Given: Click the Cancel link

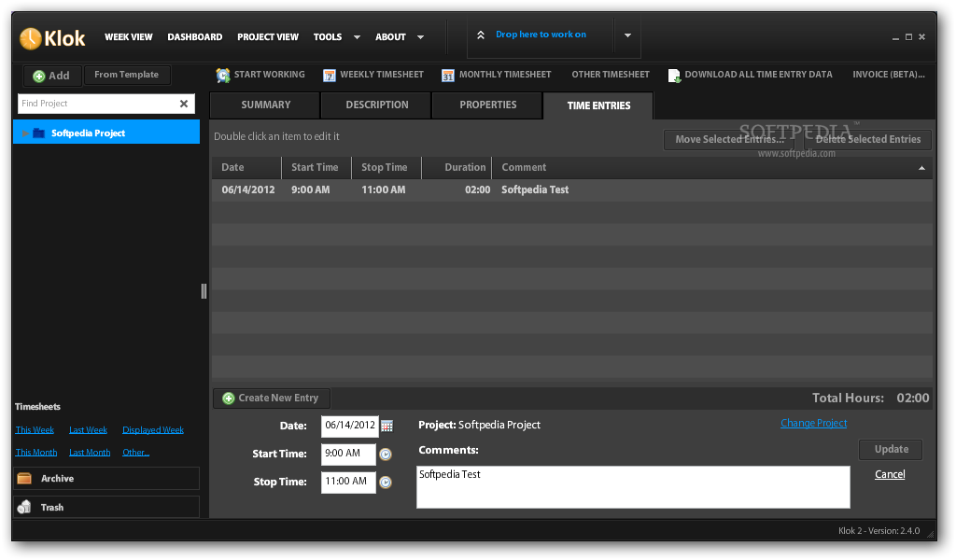Looking at the screenshot, I should tap(890, 475).
